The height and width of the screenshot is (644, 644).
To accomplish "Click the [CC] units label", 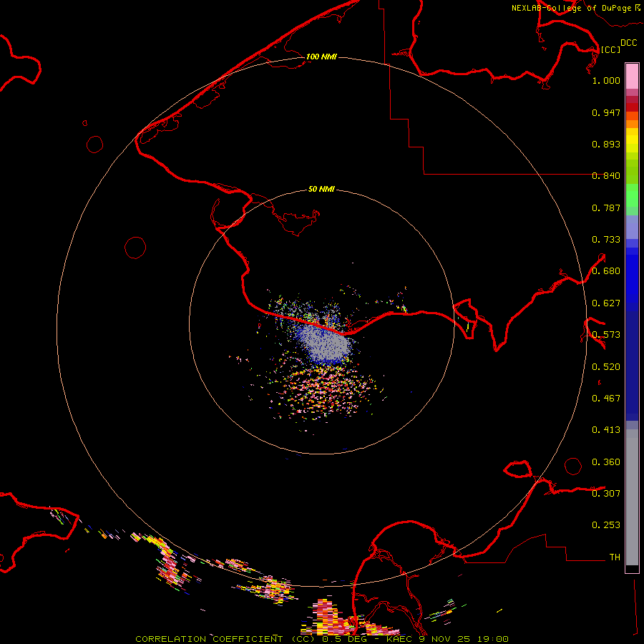I will point(610,49).
